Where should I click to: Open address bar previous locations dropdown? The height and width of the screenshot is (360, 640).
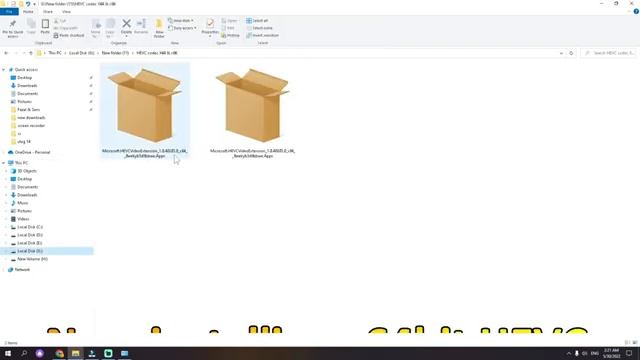click(561, 53)
